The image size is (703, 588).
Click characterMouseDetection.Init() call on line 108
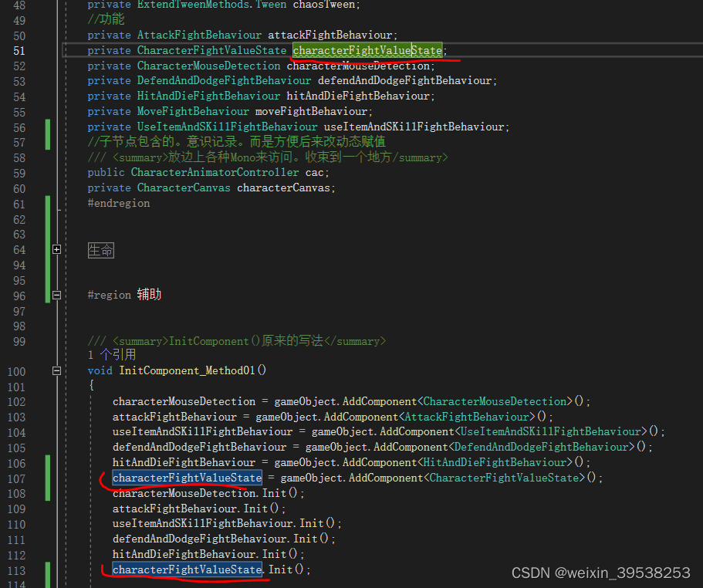(x=208, y=493)
